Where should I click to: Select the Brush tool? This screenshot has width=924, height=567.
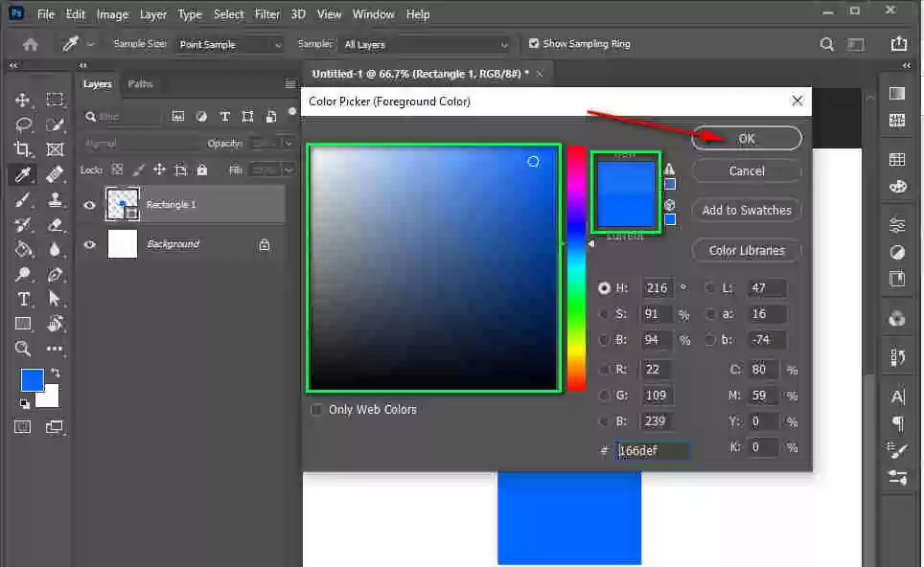point(22,200)
